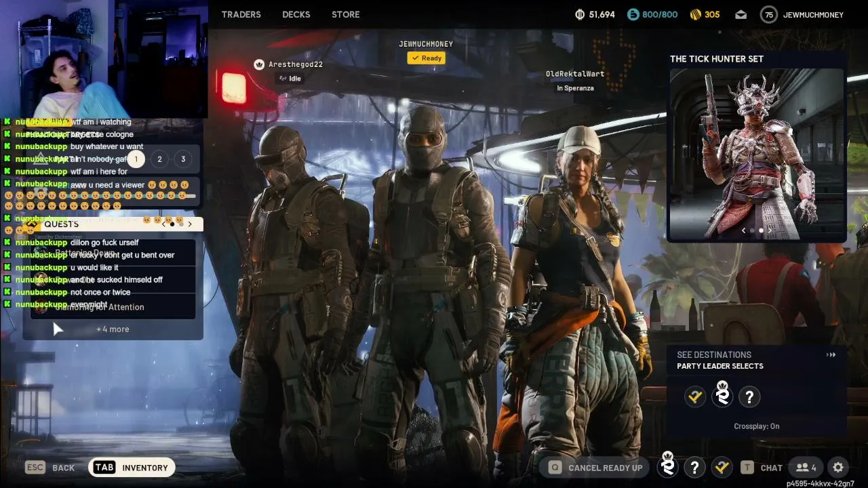Open the JEWMUCHMONEY profile name in top bar

813,15
